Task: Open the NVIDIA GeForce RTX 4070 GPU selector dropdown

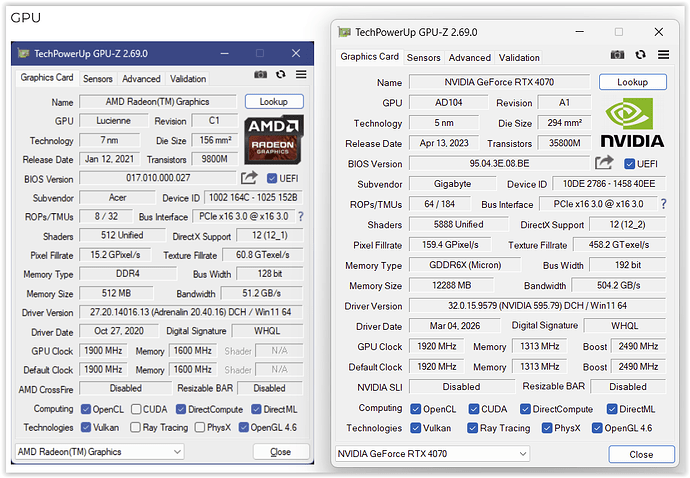Action: pos(432,453)
